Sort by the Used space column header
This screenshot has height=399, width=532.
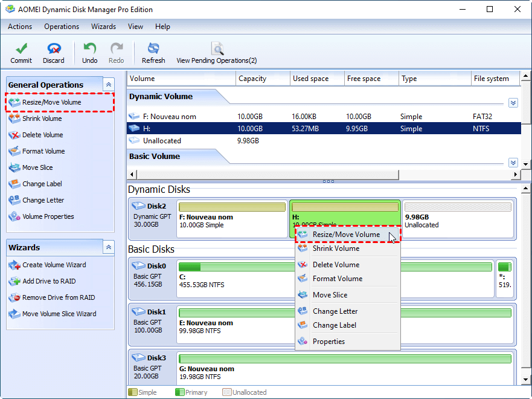click(317, 79)
